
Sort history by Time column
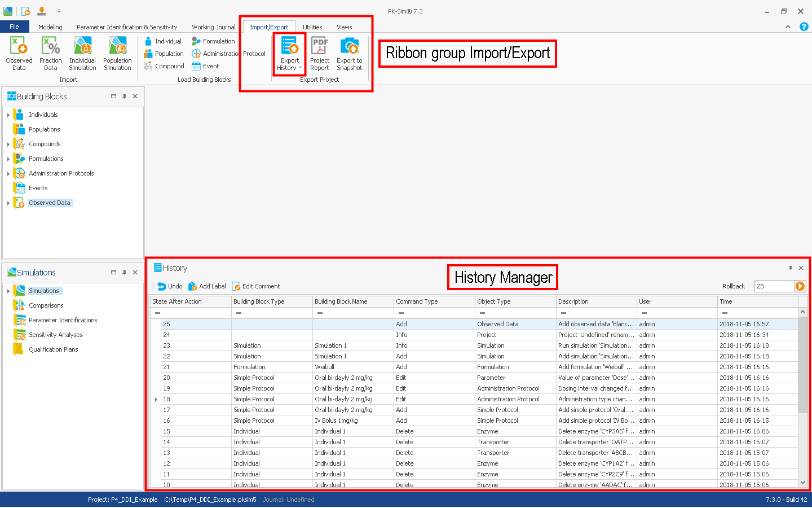[x=758, y=301]
